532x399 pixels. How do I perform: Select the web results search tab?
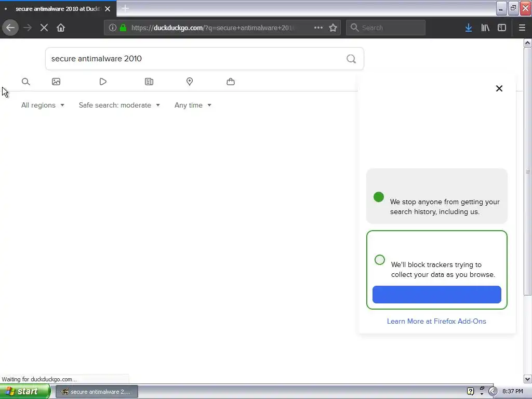pyautogui.click(x=26, y=82)
